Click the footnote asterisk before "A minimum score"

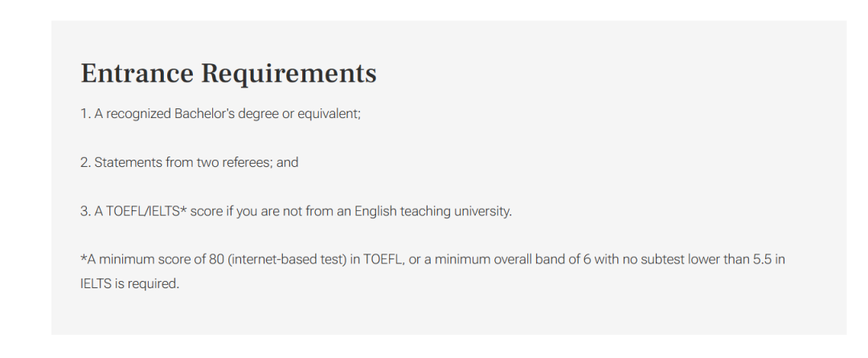click(83, 258)
